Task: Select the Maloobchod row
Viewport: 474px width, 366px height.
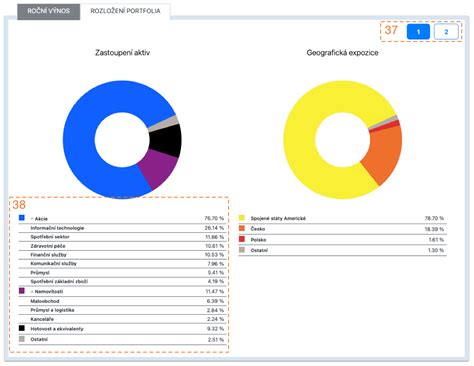Action: 122,301
